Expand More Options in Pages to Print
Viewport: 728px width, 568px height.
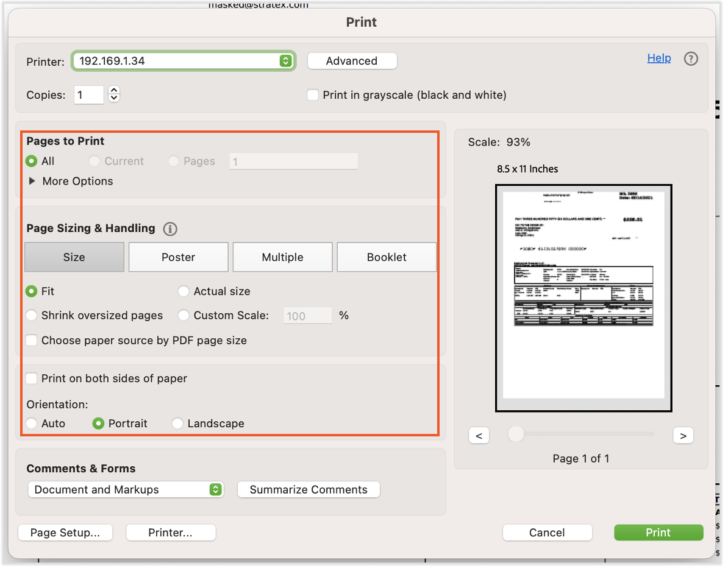coord(32,181)
